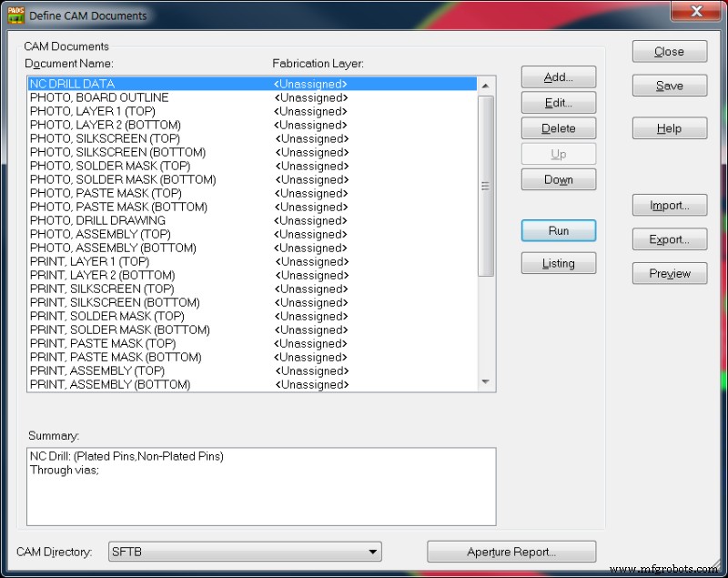Click the Edit button for the selected document
This screenshot has width=728, height=578.
tap(558, 103)
